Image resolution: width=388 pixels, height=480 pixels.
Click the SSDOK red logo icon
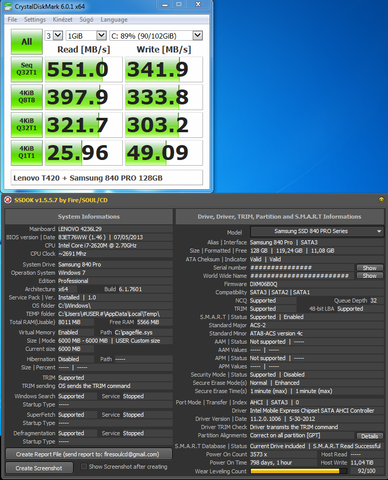pos(8,200)
